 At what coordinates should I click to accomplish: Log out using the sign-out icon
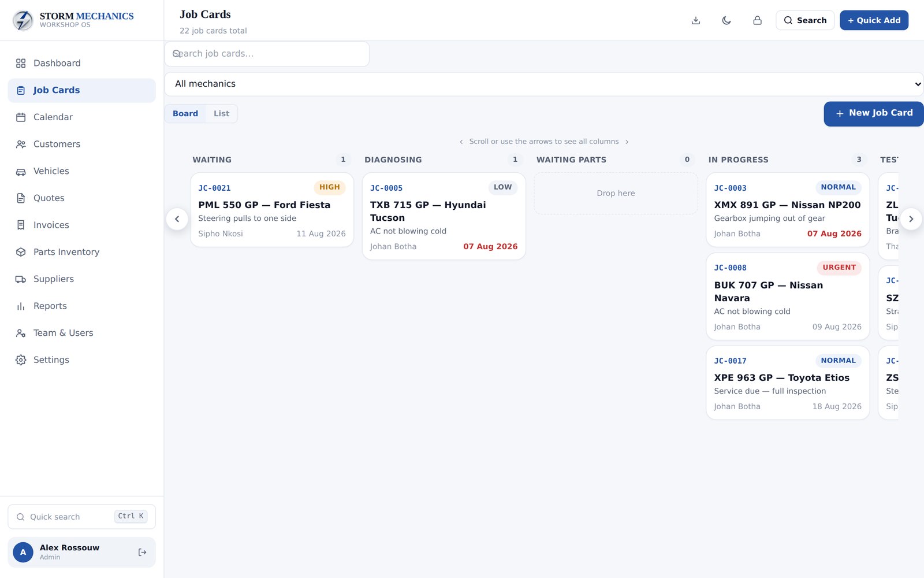coord(142,553)
